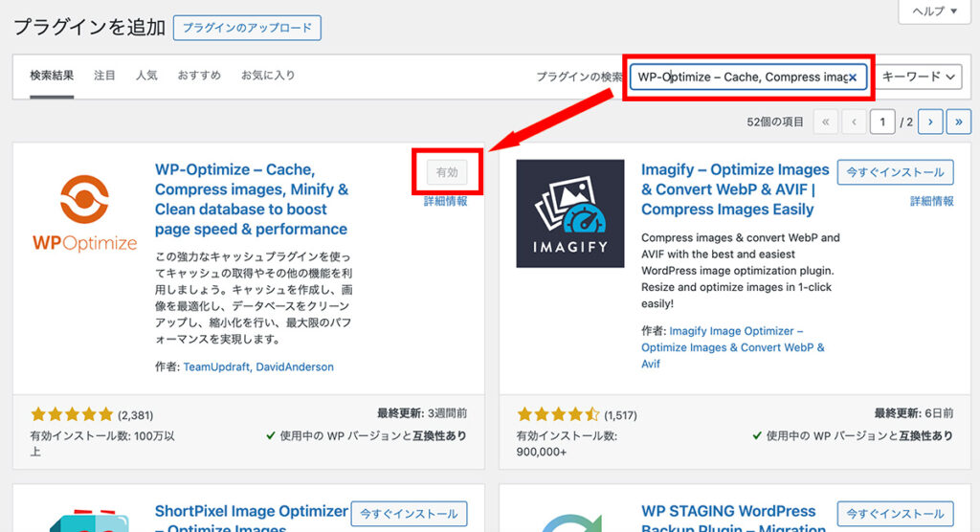This screenshot has height=532, width=980.
Task: Open the お気に入り tab
Action: pyautogui.click(x=268, y=76)
